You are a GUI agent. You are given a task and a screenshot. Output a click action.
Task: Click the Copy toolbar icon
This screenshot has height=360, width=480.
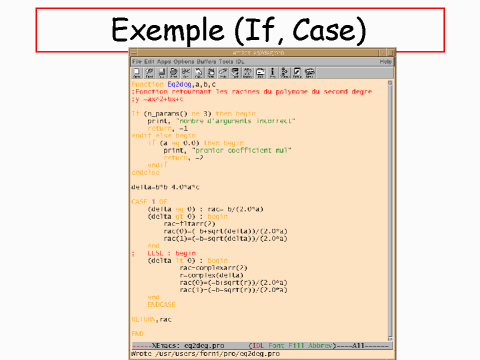[198, 73]
